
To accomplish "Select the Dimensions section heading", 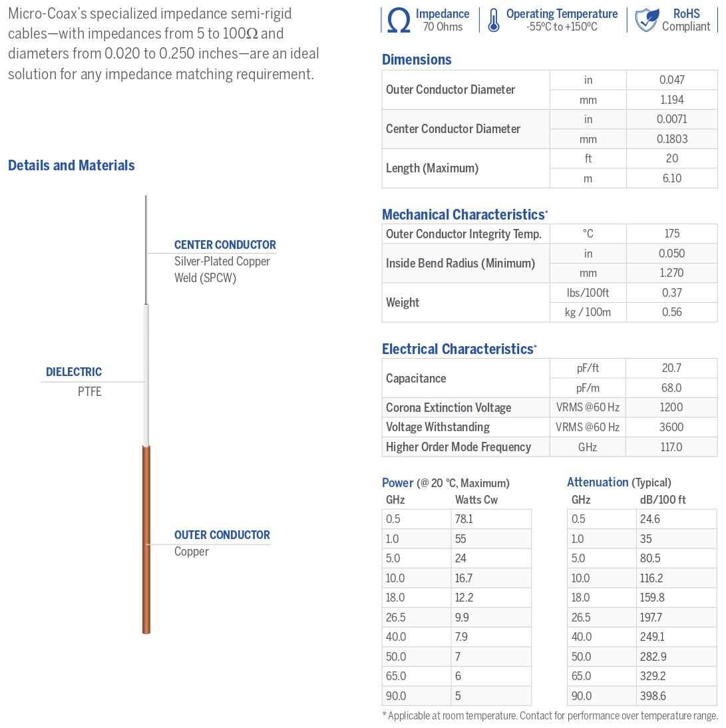I will tap(417, 60).
